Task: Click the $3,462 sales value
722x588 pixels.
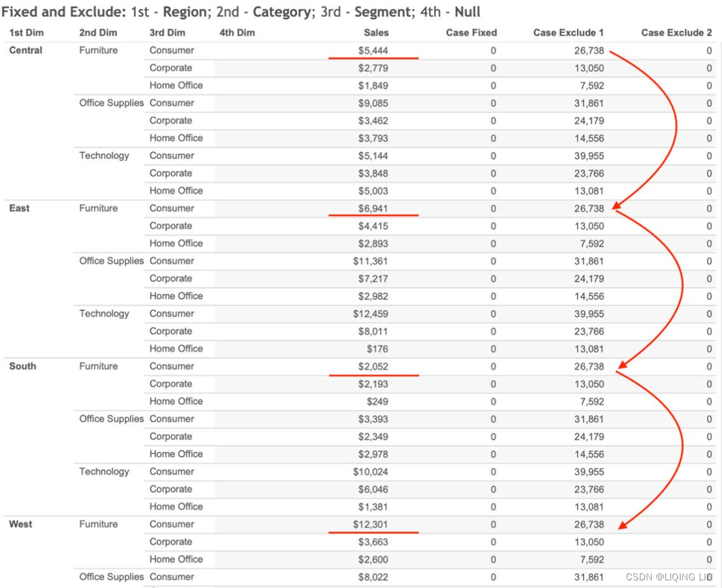Action: (x=373, y=121)
